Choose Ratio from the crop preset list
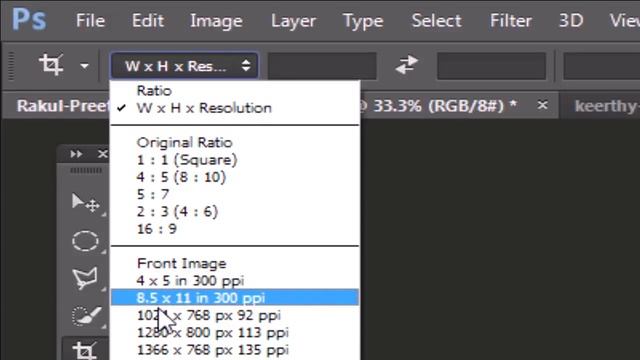This screenshot has height=360, width=640. pyautogui.click(x=235, y=91)
